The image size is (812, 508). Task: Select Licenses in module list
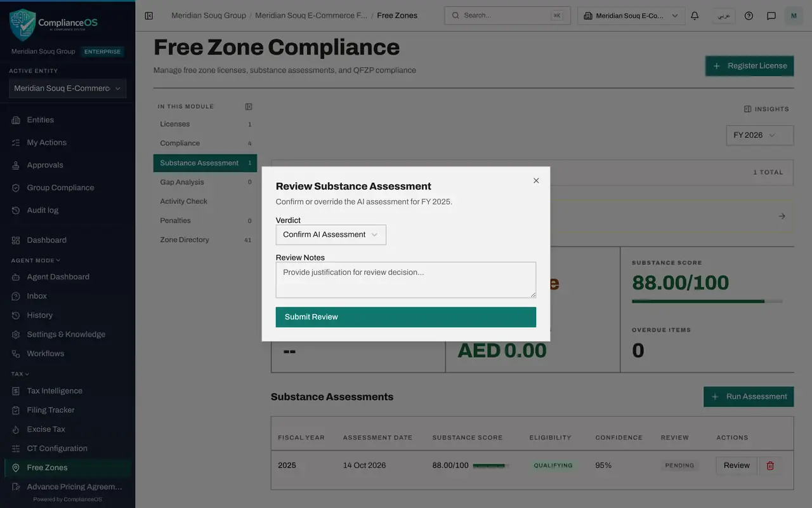pyautogui.click(x=205, y=124)
